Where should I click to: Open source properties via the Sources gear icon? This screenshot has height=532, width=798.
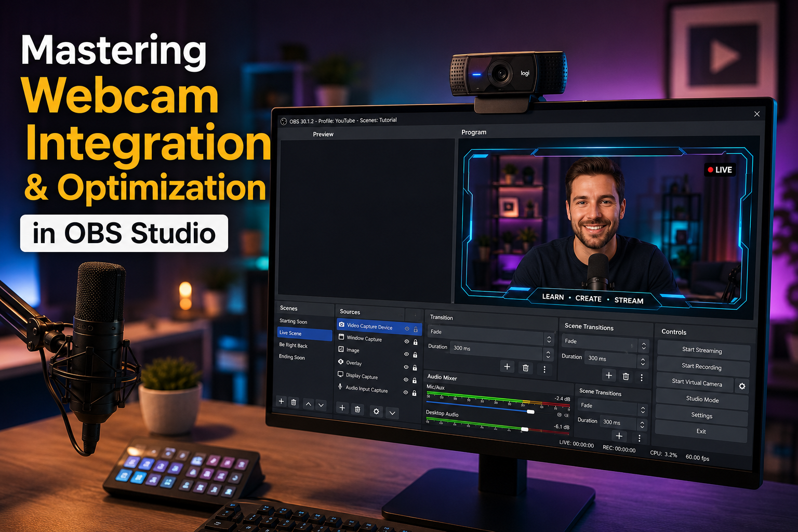376,411
